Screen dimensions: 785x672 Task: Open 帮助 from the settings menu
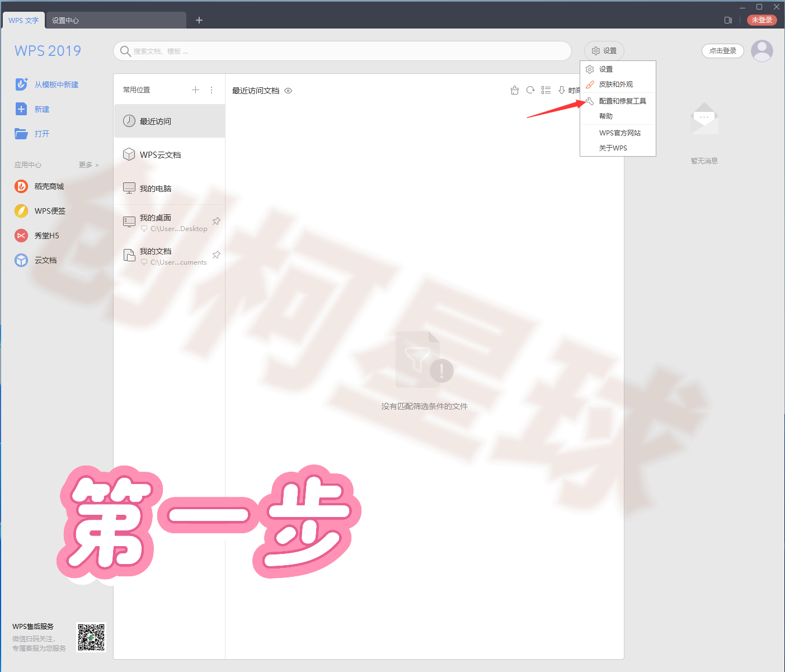618,116
